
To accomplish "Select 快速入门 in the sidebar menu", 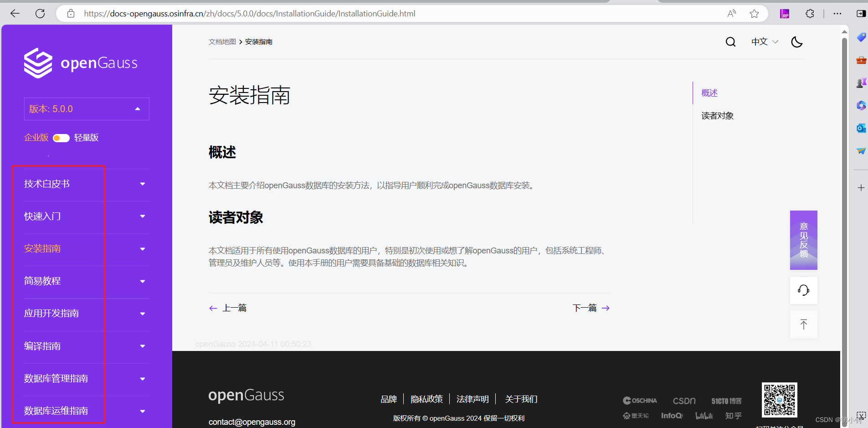I will 42,216.
